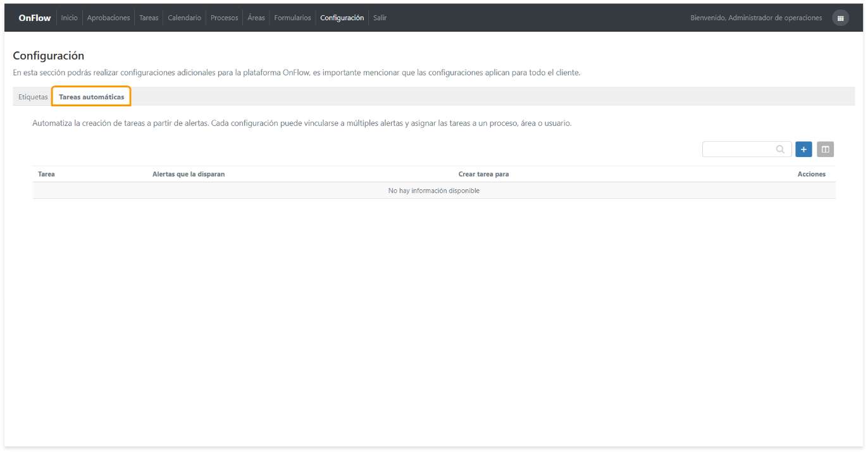Click Salir to log out
The image size is (868, 452).
(x=380, y=18)
